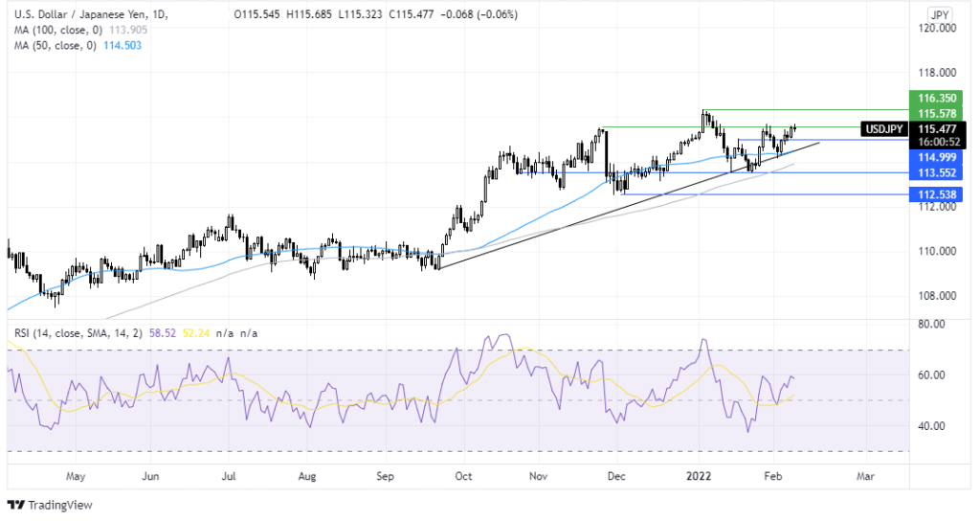Screen dimensions: 980x521
Task: Click the Jun label on time axis
Action: coord(150,476)
